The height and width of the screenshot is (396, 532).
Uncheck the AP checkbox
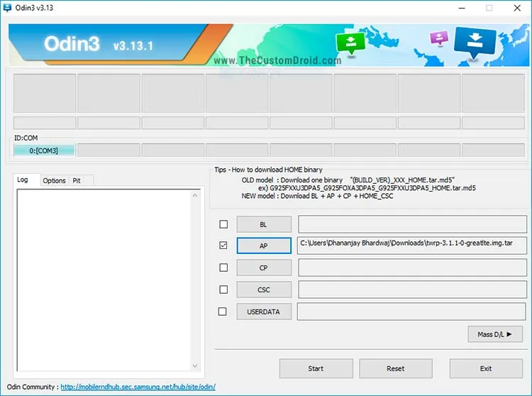tap(223, 246)
